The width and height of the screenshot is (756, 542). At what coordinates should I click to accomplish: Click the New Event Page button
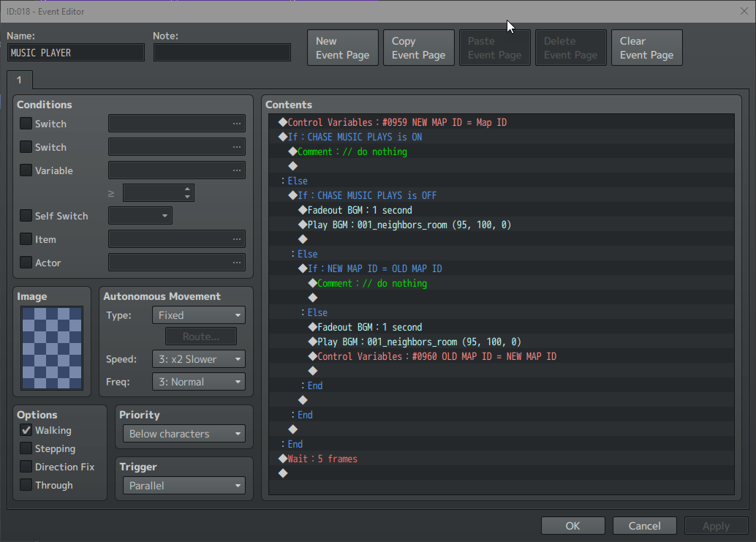coord(343,48)
